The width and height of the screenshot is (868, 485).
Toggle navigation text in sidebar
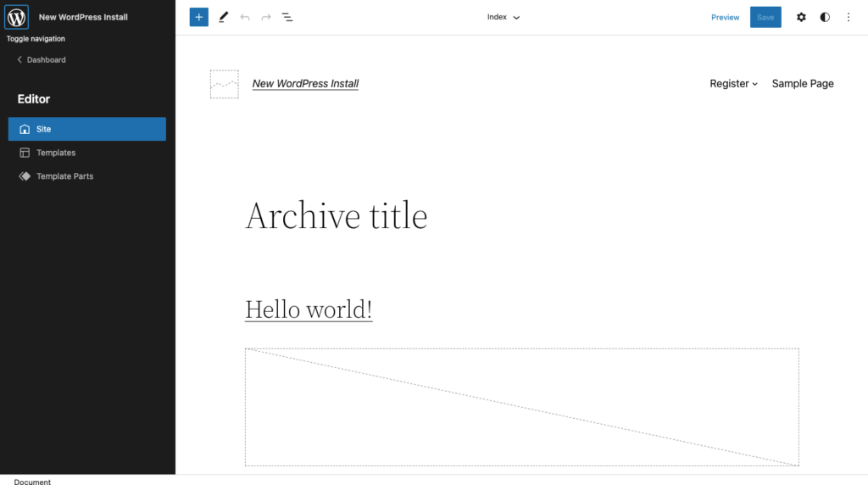pos(36,39)
